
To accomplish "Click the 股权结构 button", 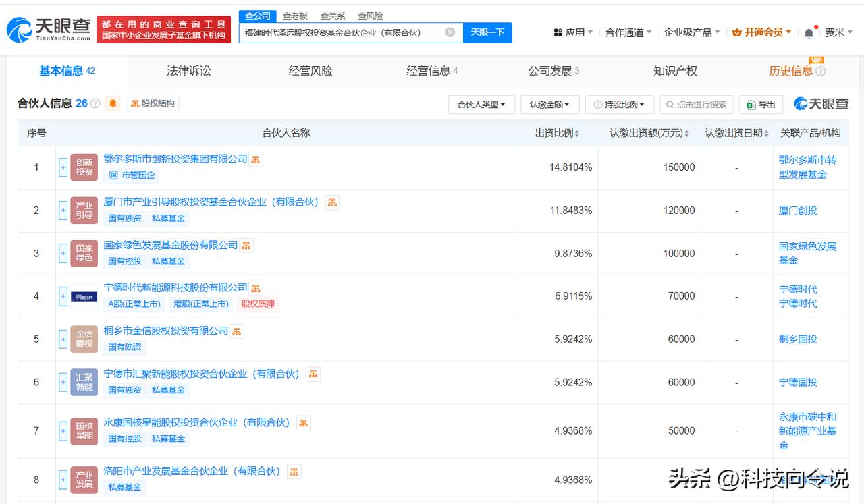I will pyautogui.click(x=153, y=103).
